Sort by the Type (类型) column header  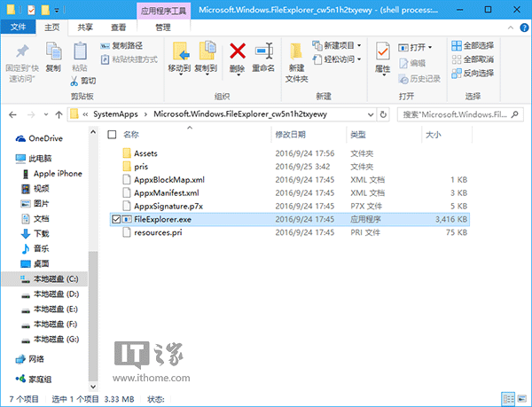coord(358,135)
